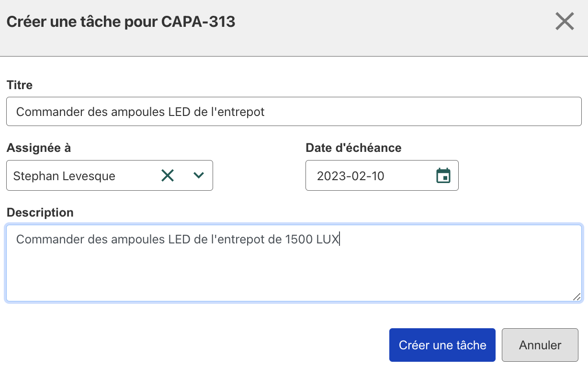The width and height of the screenshot is (588, 368).
Task: Click the heading text "Créer une tâche pour"
Action: (x=82, y=22)
